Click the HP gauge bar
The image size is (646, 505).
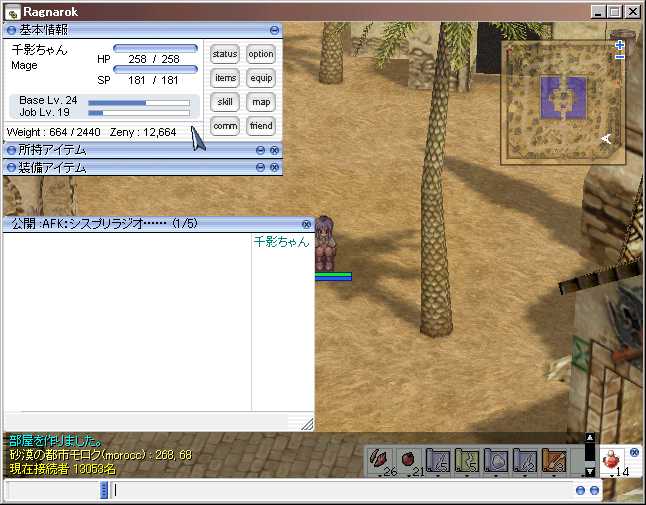(155, 48)
